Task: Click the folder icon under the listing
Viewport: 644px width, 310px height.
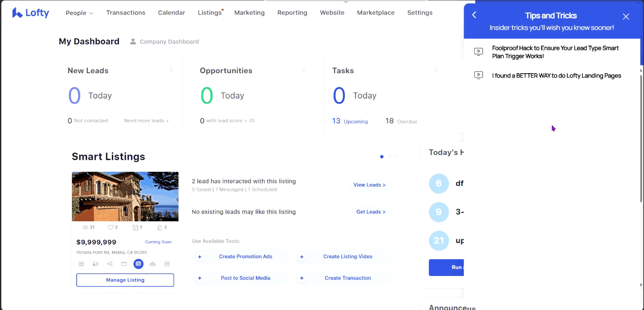Action: 124,264
